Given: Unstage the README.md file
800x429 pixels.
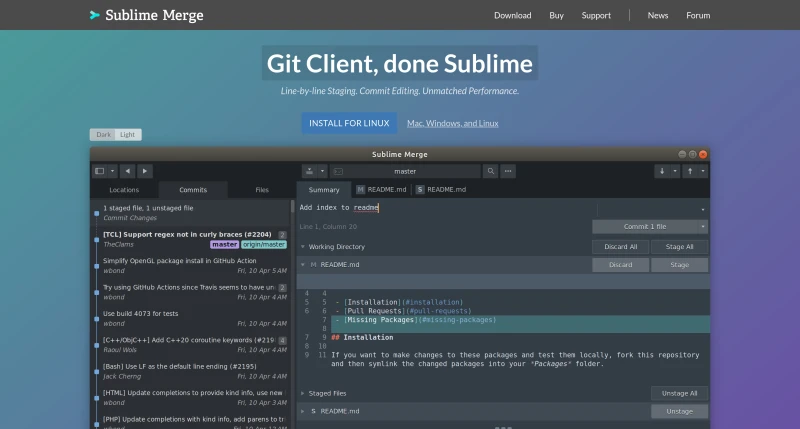Looking at the screenshot, I should coord(680,411).
